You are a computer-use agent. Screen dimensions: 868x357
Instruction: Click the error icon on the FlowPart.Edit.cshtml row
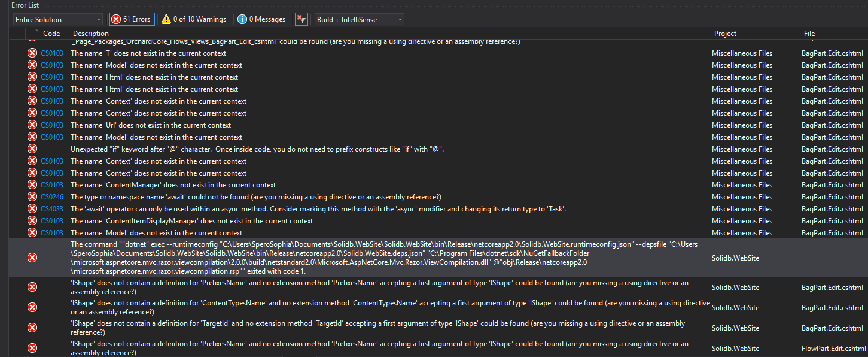(x=32, y=348)
